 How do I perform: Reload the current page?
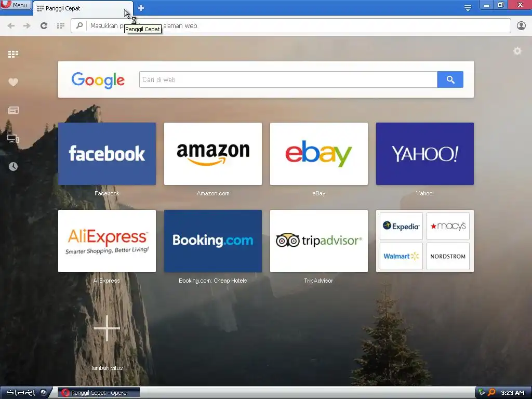[x=44, y=26]
